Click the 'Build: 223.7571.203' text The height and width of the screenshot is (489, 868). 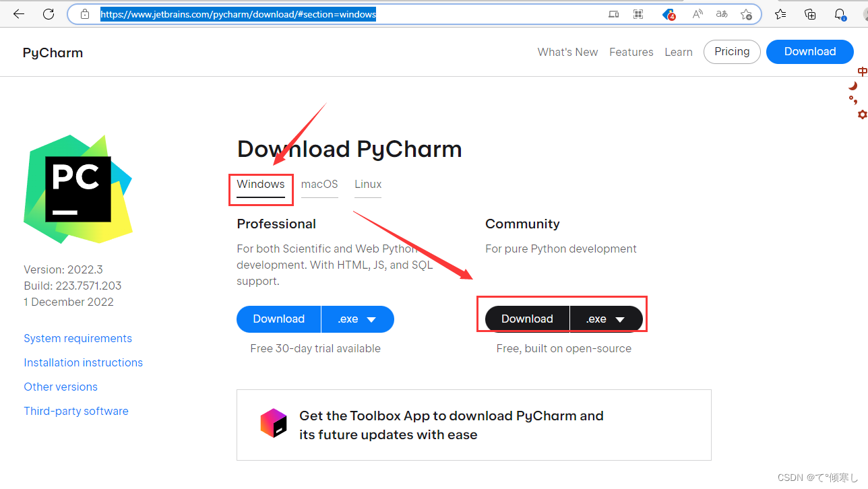click(x=73, y=286)
